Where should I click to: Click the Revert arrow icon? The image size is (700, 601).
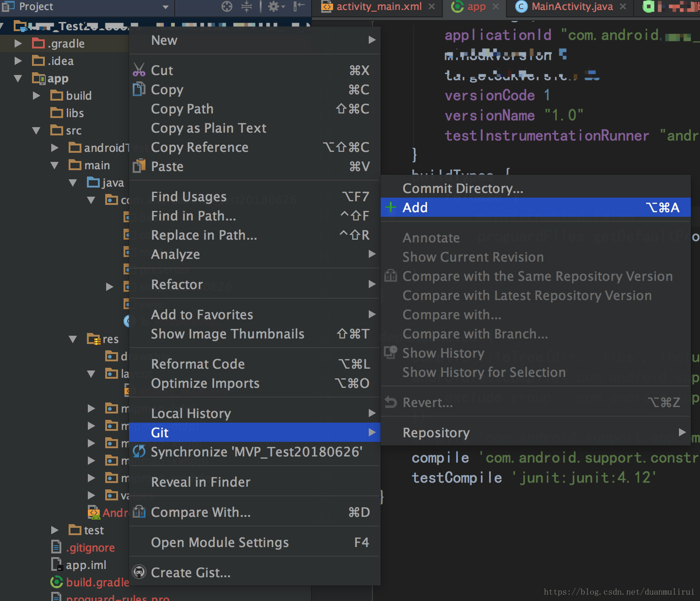[391, 402]
